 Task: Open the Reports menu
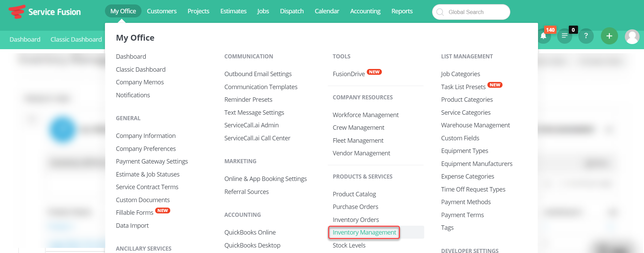coord(402,11)
